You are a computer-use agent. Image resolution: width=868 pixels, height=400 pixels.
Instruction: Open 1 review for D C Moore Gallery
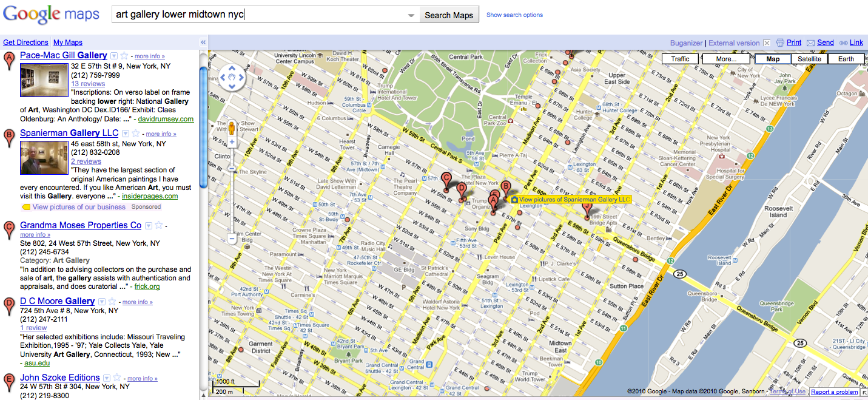(x=33, y=328)
